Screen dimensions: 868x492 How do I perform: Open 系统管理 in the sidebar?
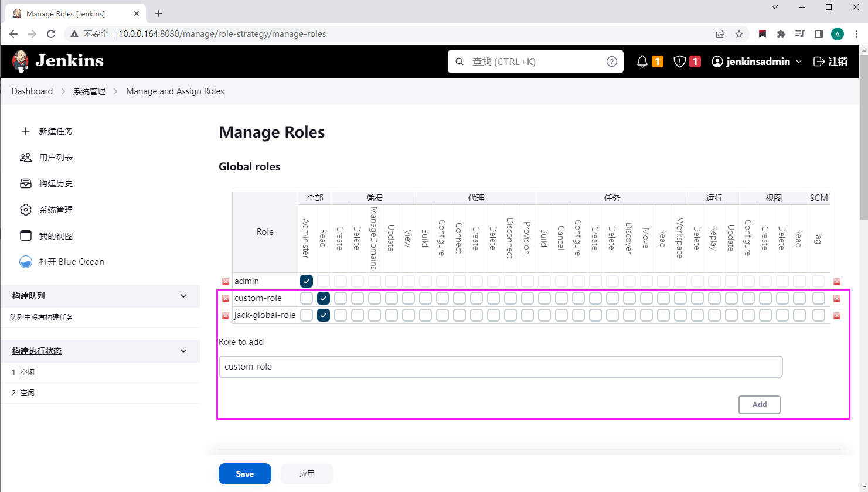[56, 210]
